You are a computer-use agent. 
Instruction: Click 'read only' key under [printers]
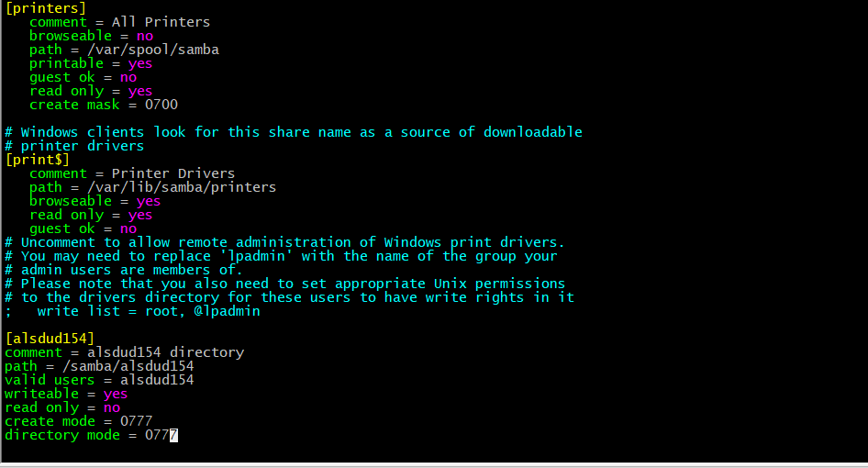[x=66, y=91]
